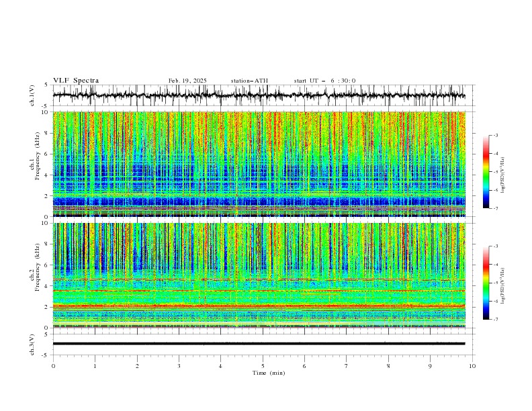Click the '3' tick on time axis
Image resolution: width=532 pixels, height=411 pixels.
click(x=179, y=366)
